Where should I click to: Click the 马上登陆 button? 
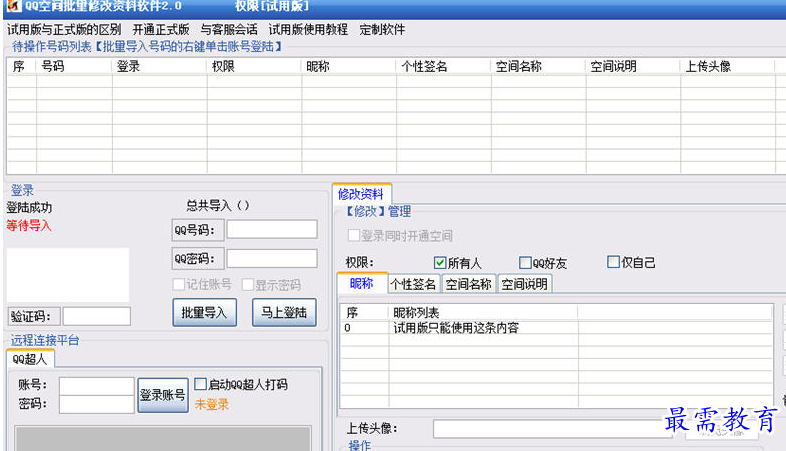[284, 312]
